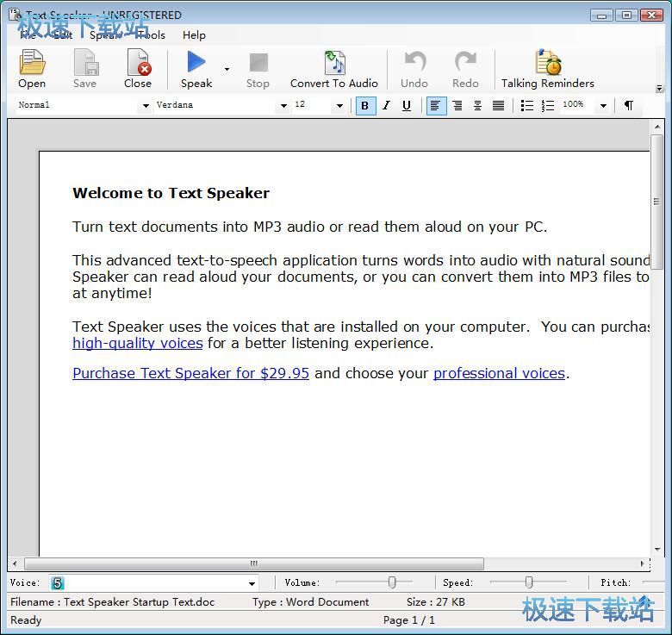Open a document with the Open icon
672x635 pixels.
click(32, 69)
